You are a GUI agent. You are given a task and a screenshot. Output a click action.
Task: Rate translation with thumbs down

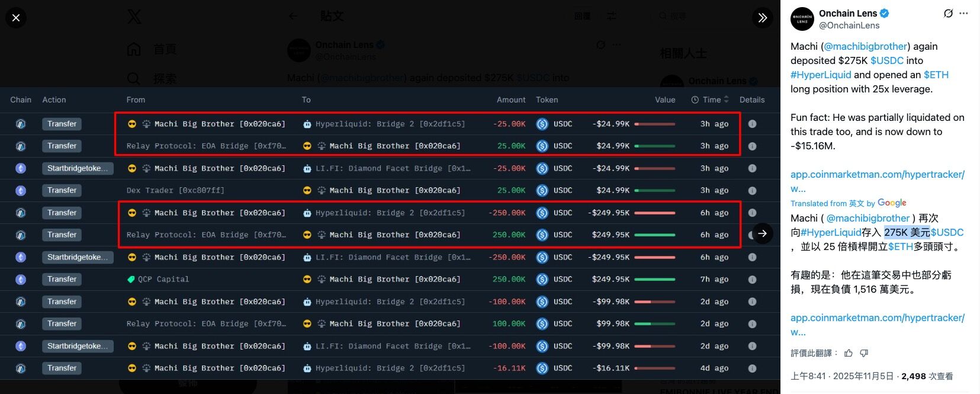coord(864,353)
